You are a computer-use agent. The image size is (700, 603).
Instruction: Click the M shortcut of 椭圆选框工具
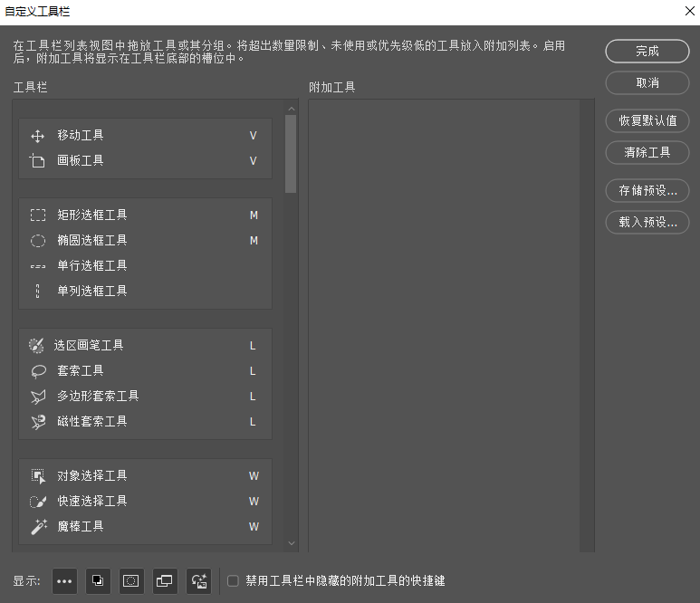(x=254, y=241)
